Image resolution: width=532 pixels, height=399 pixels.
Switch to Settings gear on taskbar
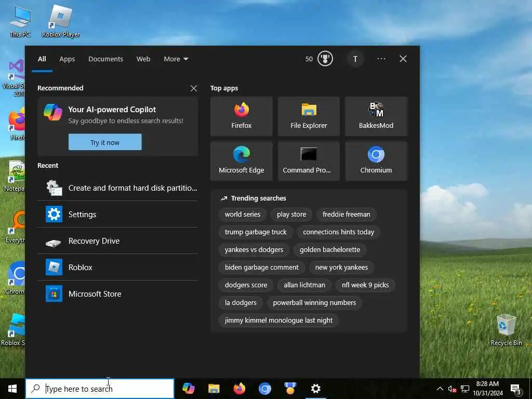pos(315,388)
